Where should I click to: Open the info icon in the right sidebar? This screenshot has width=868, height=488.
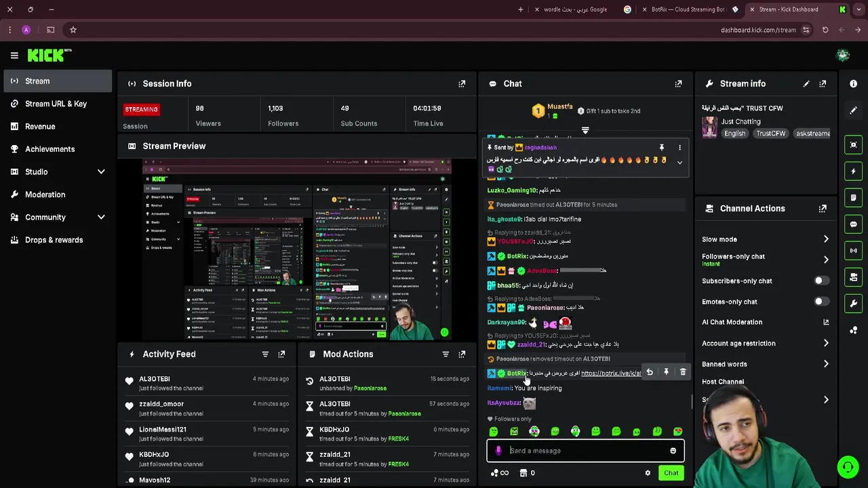click(x=853, y=83)
